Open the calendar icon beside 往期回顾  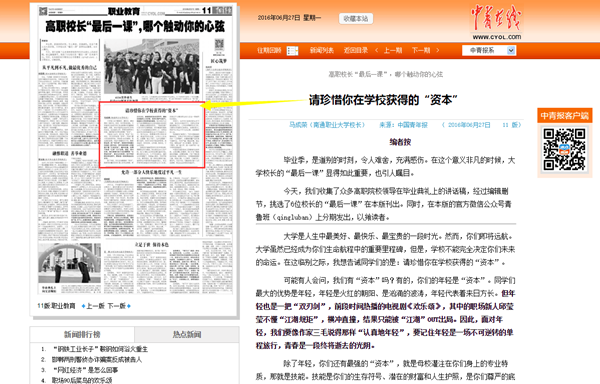click(292, 50)
